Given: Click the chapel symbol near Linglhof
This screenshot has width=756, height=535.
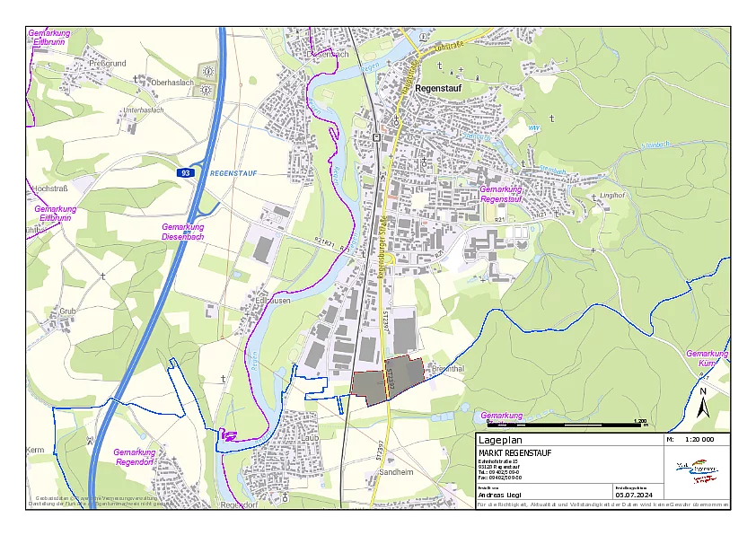Looking at the screenshot, I should tap(593, 197).
